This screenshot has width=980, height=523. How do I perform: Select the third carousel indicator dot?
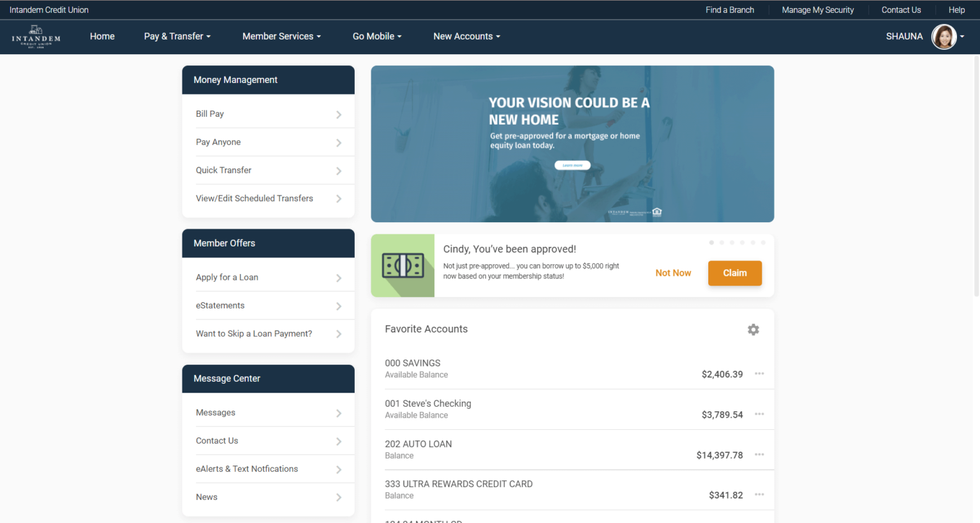(x=732, y=243)
